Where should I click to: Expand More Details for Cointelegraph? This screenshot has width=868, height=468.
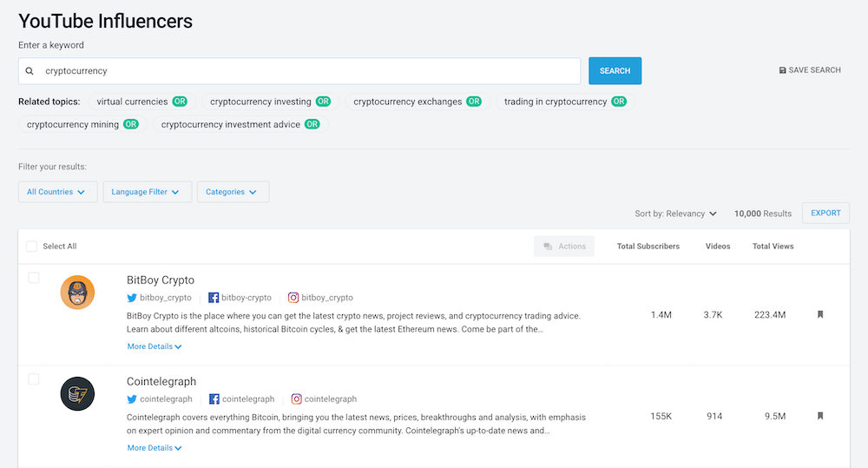pyautogui.click(x=155, y=447)
